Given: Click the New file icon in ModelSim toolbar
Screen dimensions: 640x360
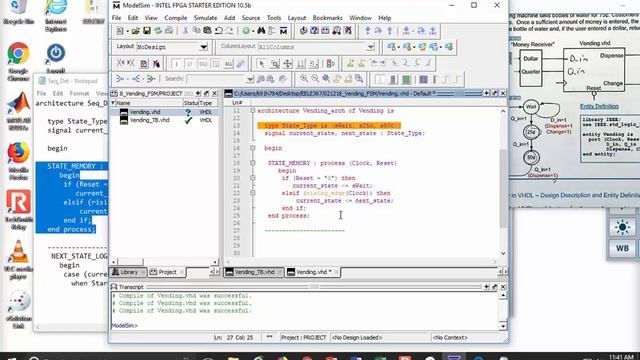Looking at the screenshot, I should [x=120, y=31].
